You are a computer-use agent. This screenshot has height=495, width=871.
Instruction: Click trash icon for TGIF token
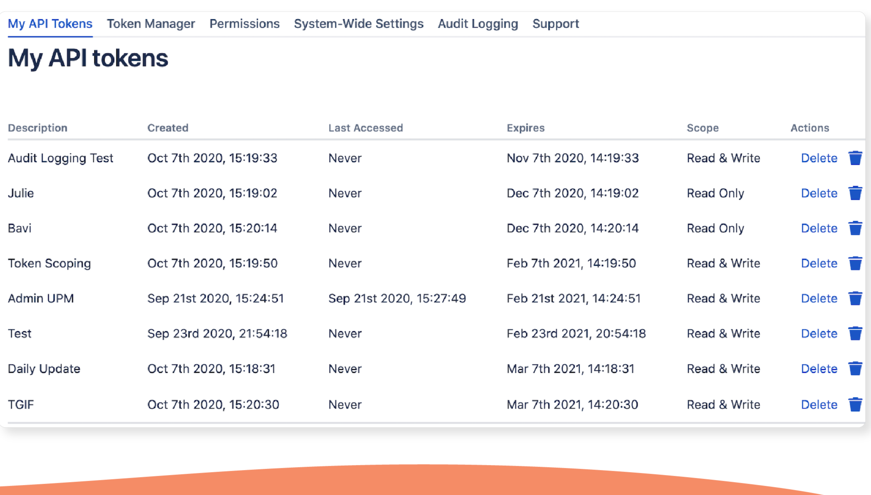tap(855, 404)
